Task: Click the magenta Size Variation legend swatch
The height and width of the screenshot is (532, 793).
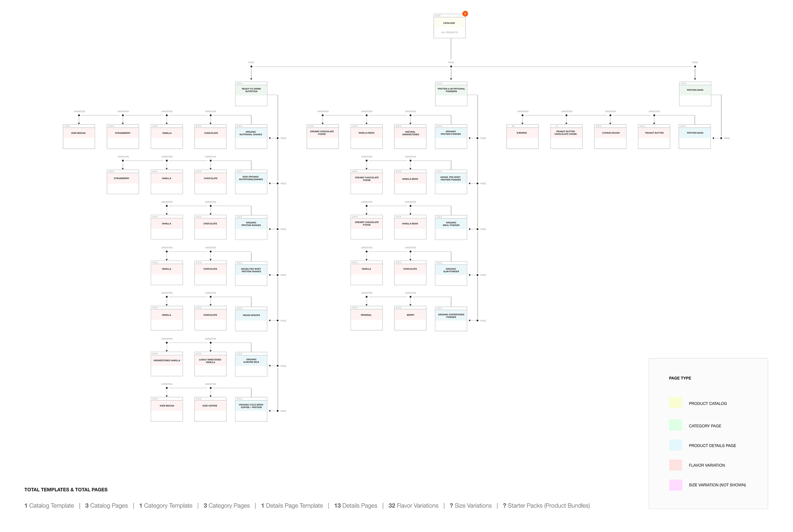Action: click(x=675, y=485)
